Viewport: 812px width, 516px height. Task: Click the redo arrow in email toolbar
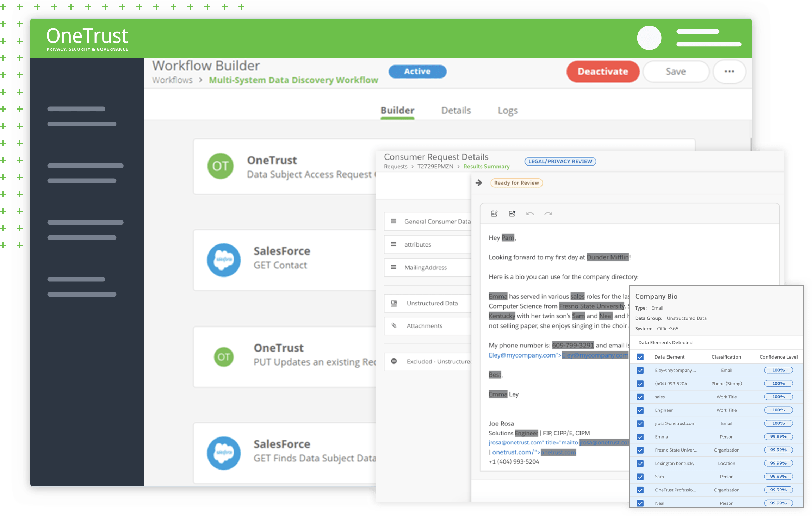[x=548, y=213]
